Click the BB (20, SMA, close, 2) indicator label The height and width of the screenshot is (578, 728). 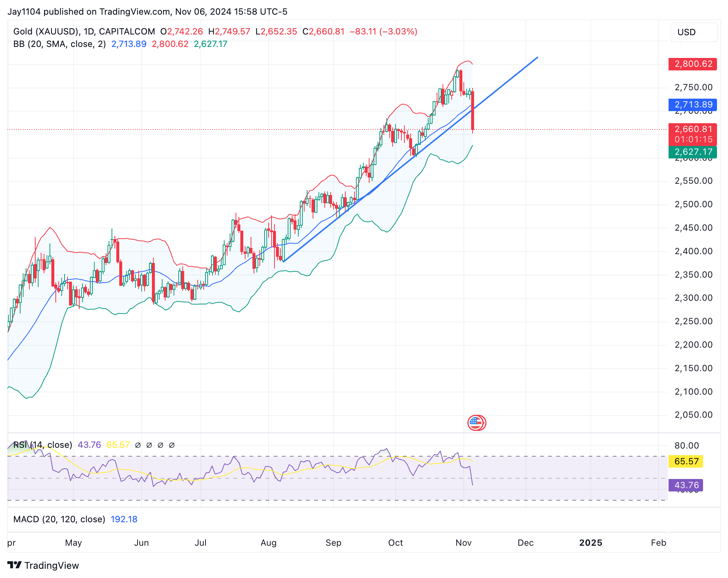pyautogui.click(x=59, y=44)
